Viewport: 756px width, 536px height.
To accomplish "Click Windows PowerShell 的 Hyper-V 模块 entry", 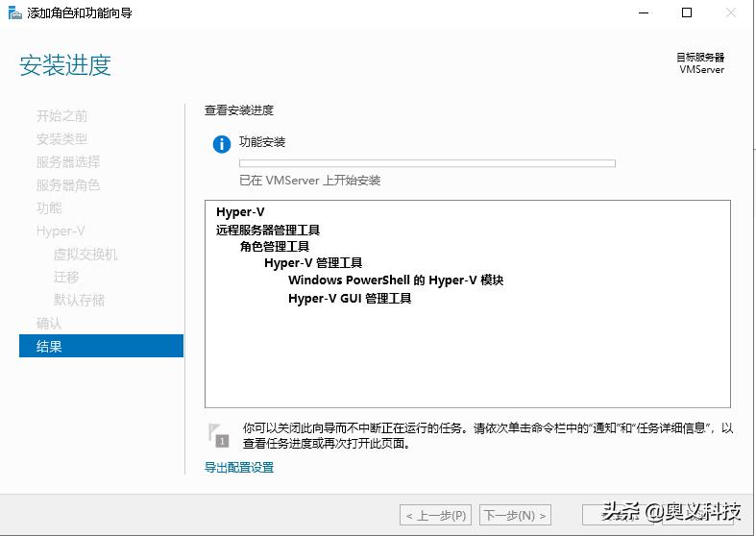I will [396, 280].
